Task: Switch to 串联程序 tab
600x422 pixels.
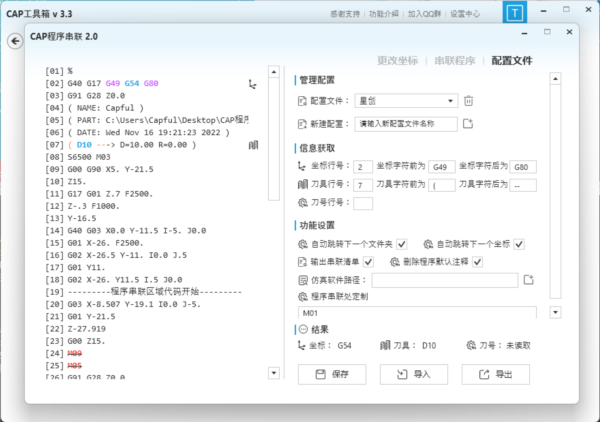Action: [455, 60]
